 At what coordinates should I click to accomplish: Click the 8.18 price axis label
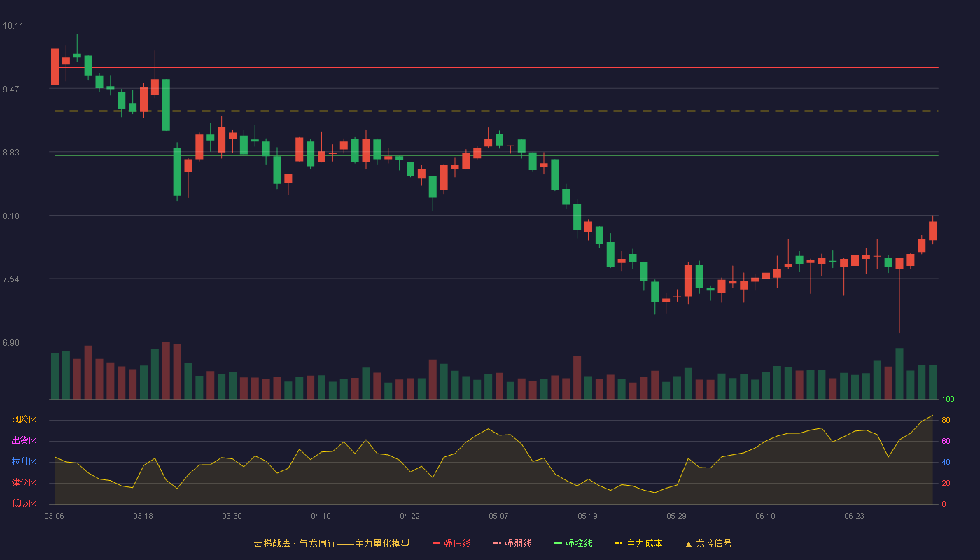coord(13,216)
